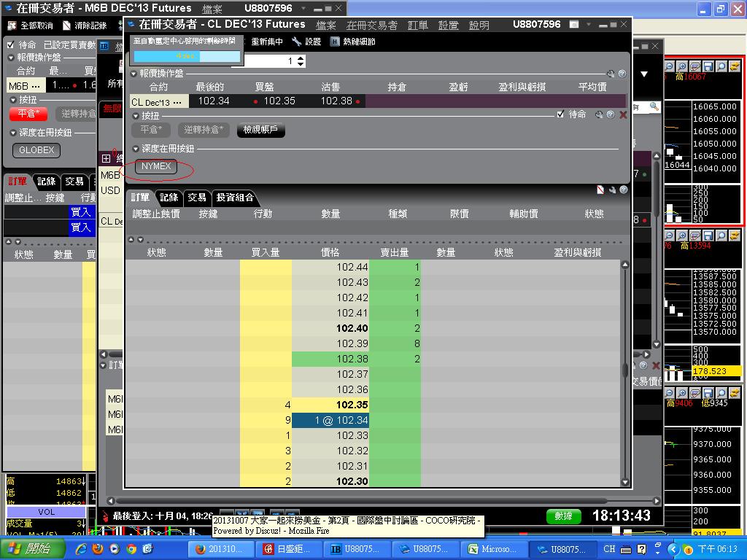Click 全部取消 in M6B window toolbar

click(x=31, y=26)
